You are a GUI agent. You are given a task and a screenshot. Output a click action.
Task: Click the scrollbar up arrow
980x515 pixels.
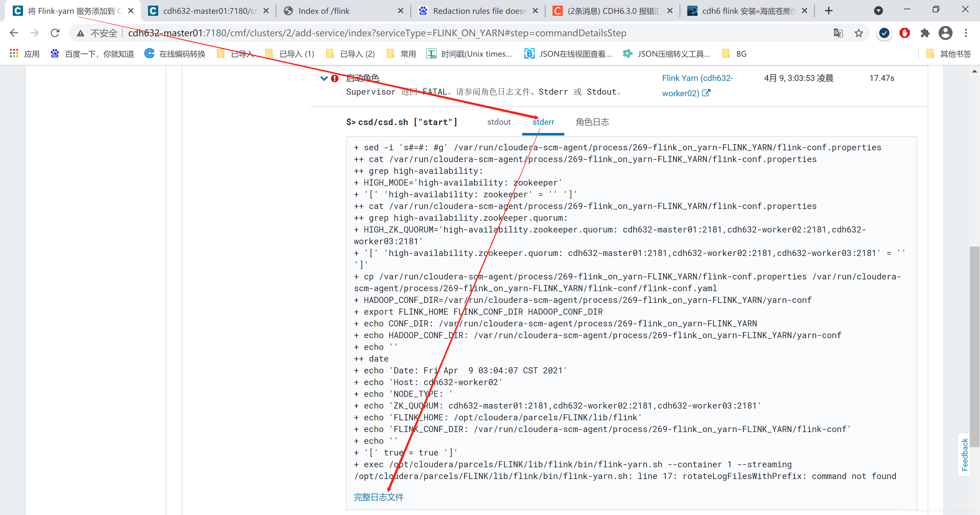[x=974, y=71]
